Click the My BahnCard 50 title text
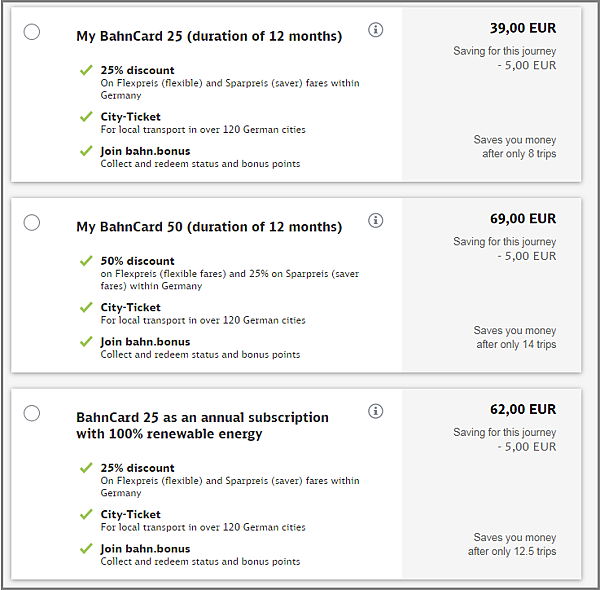The width and height of the screenshot is (600, 590). pyautogui.click(x=209, y=227)
